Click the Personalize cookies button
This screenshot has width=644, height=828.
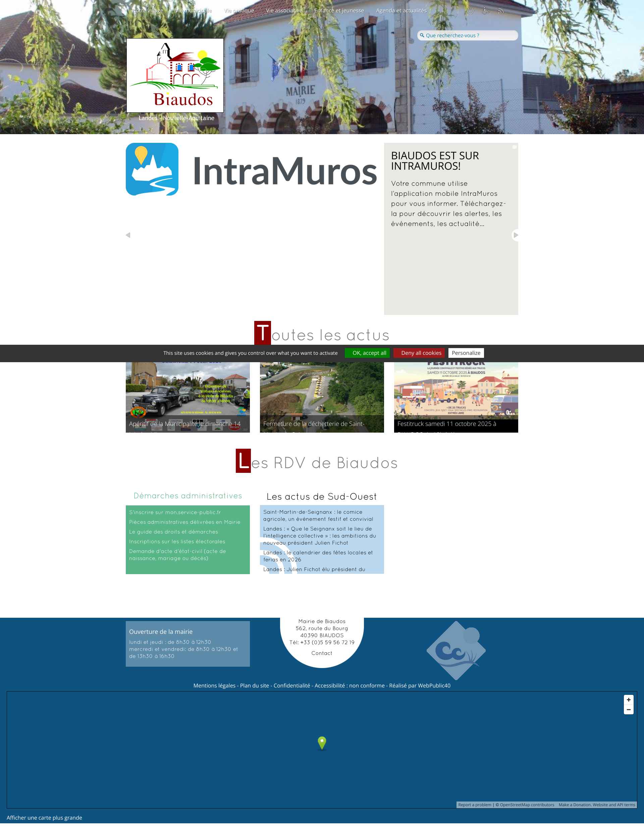pos(466,353)
